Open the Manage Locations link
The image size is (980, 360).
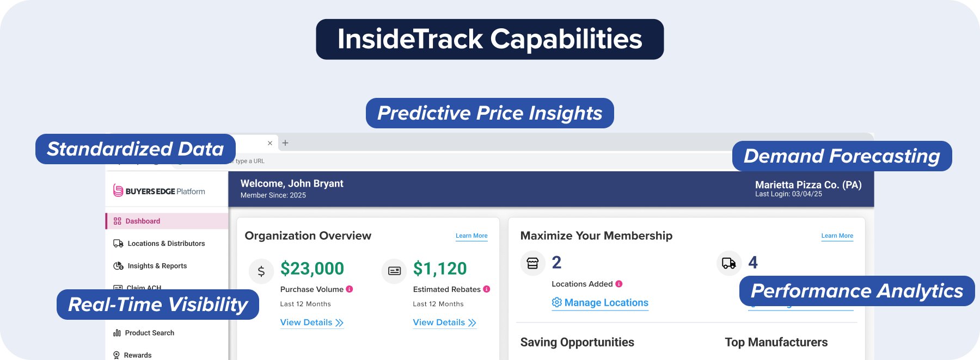pos(606,302)
